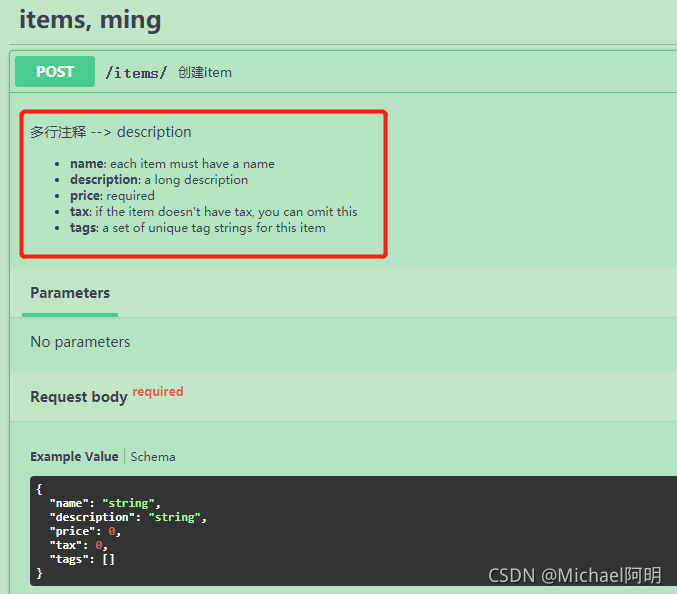This screenshot has width=677, height=594.
Task: Click the '多行注释 --> description' line
Action: pyautogui.click(x=111, y=132)
